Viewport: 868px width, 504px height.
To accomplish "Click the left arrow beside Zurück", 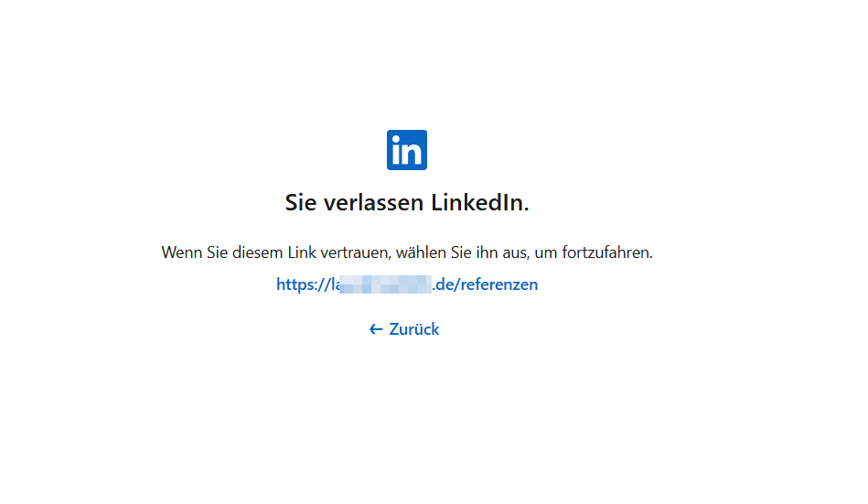I will pyautogui.click(x=375, y=329).
